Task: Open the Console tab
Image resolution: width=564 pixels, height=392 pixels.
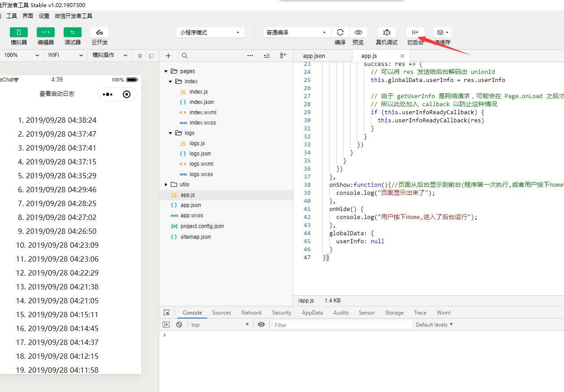Action: (x=192, y=313)
